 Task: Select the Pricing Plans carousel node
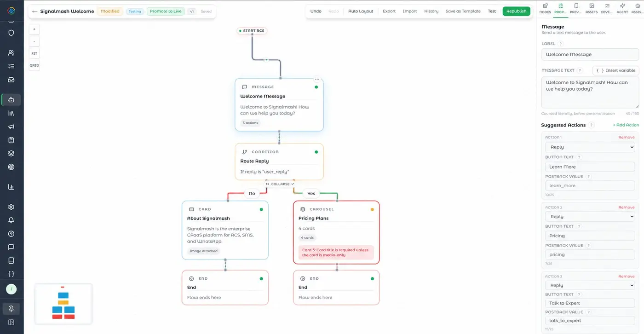click(x=336, y=232)
